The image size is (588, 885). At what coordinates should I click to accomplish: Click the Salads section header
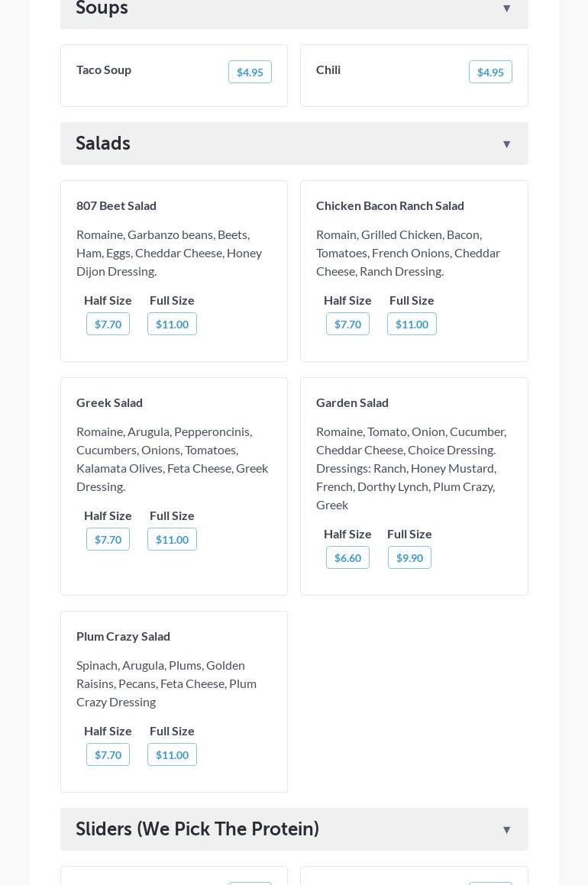pyautogui.click(x=103, y=144)
